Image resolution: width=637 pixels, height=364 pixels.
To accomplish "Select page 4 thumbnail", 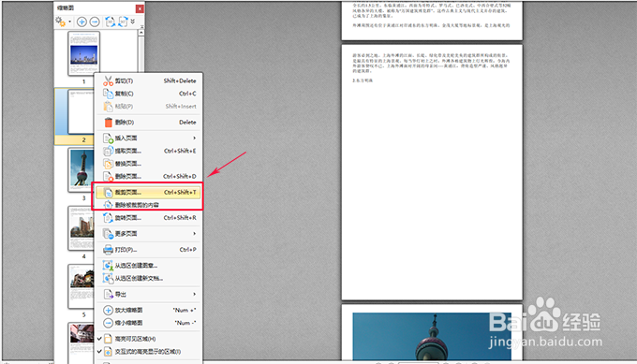I will (x=81, y=228).
